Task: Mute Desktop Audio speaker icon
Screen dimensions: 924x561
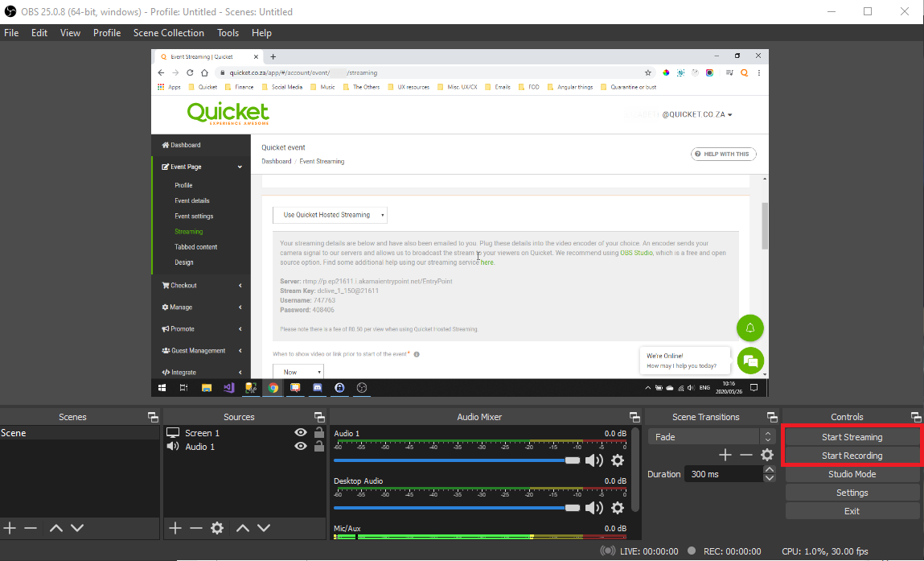Action: tap(594, 508)
